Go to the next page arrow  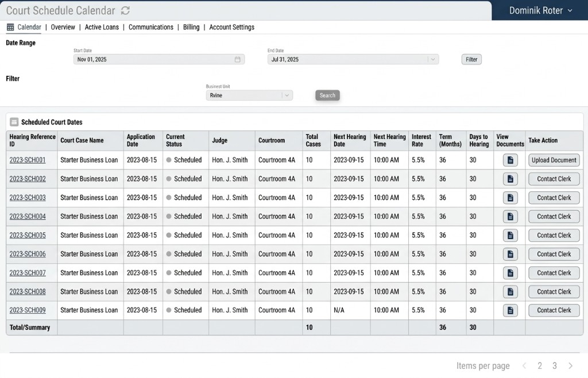(x=570, y=365)
